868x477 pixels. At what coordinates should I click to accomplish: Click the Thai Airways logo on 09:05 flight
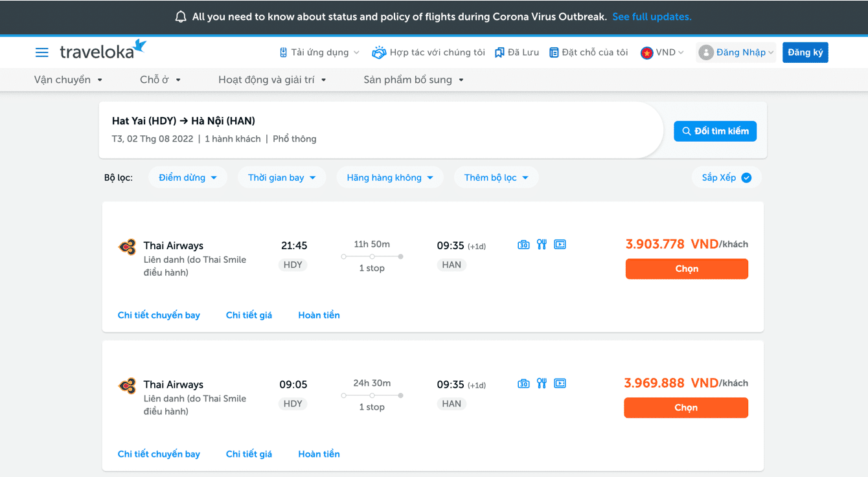pos(127,386)
